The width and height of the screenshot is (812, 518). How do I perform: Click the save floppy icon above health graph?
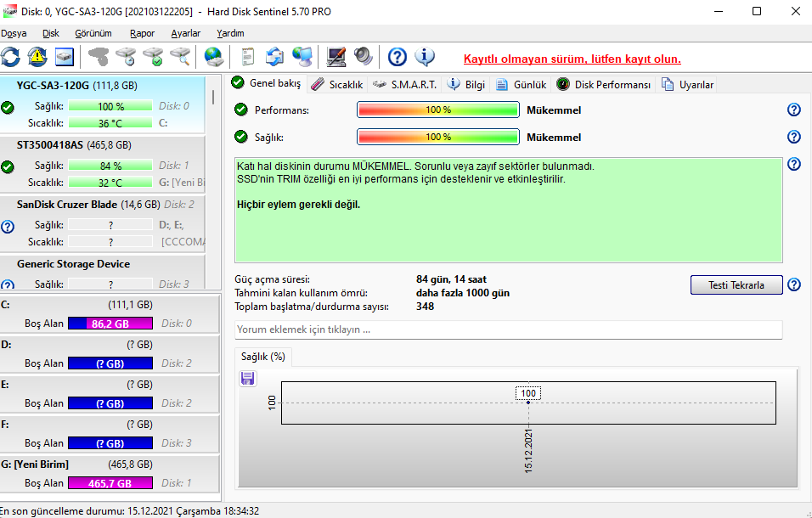click(x=247, y=378)
